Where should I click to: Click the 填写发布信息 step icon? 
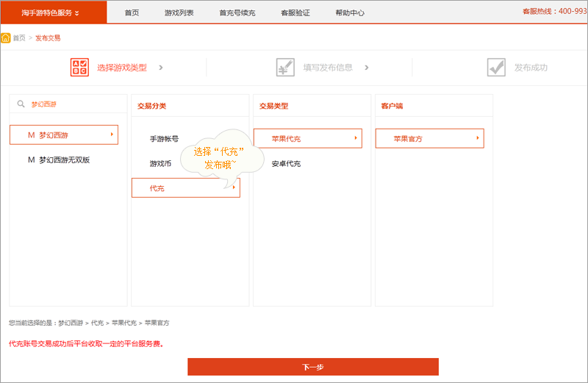click(285, 68)
